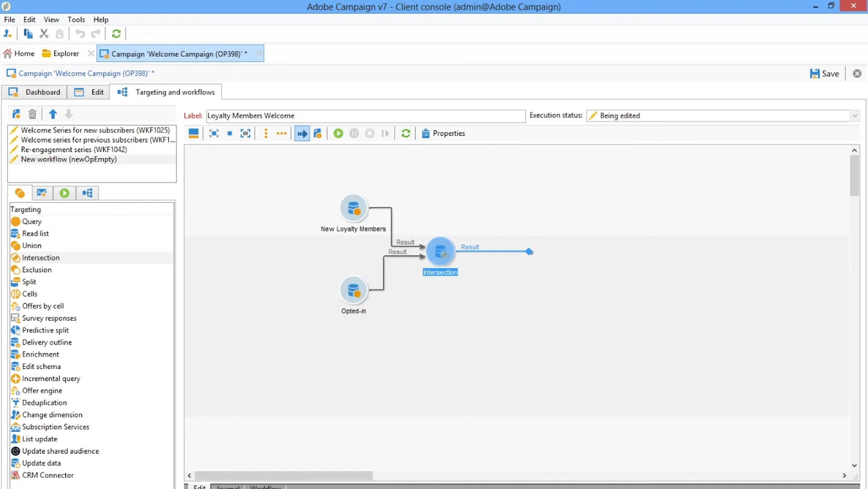Select the Split activity
The image size is (868, 489).
91,282
